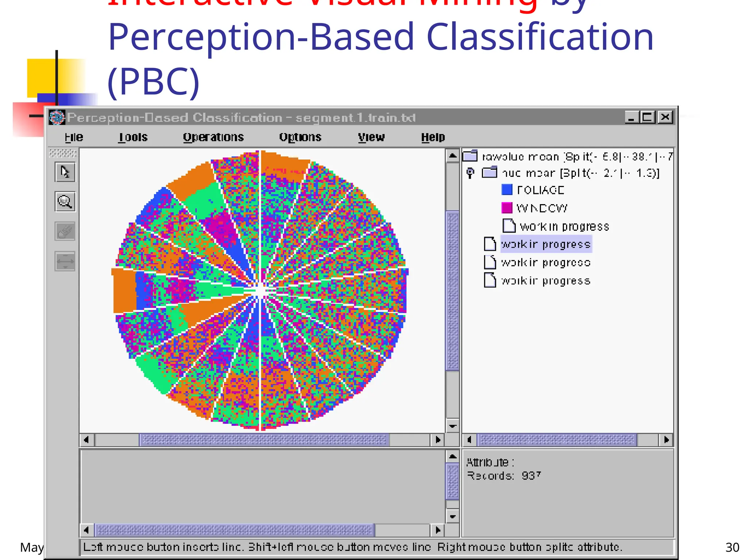Viewport: 747px width, 560px height.
Task: Collapse the hue mean tree node toggle
Action: [471, 172]
